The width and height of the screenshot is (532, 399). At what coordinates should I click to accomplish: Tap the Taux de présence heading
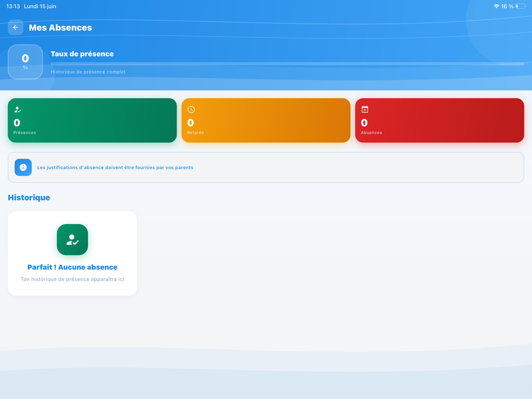click(x=82, y=54)
